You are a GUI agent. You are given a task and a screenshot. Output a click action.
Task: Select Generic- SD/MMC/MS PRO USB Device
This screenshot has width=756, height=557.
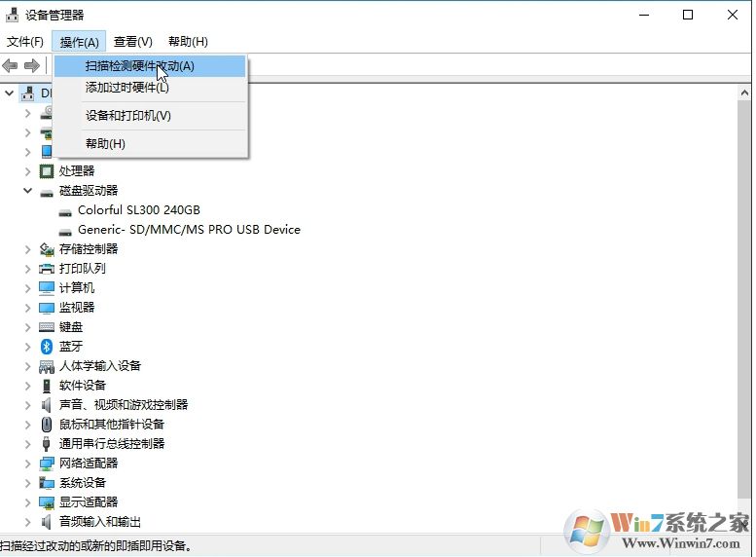[x=189, y=230]
